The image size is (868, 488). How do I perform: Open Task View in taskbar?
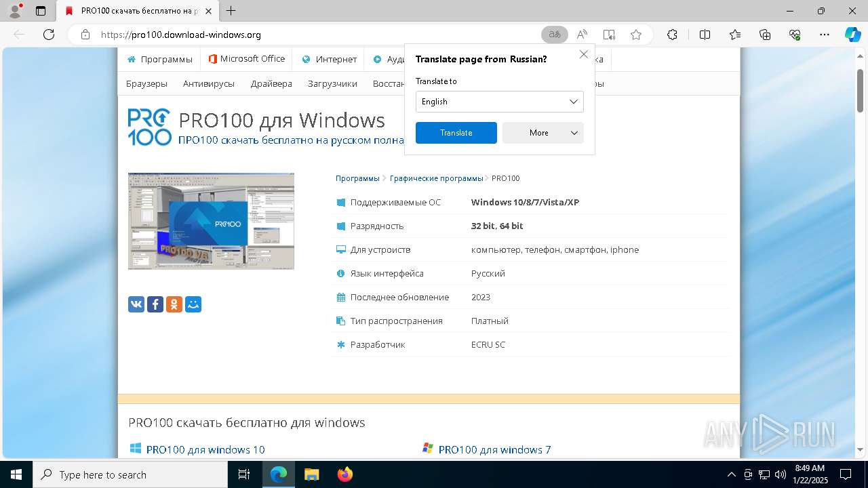(244, 474)
